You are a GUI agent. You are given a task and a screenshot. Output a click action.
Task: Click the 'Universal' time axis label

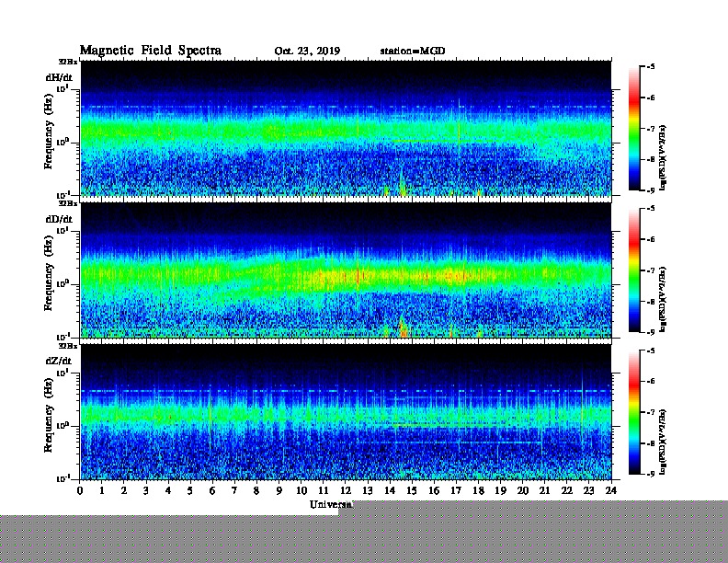pos(331,504)
